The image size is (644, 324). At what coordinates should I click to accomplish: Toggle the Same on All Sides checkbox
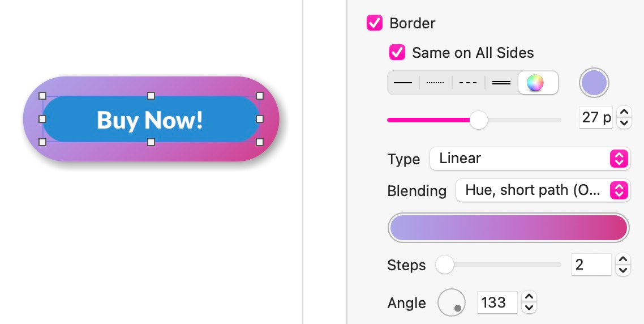point(397,53)
